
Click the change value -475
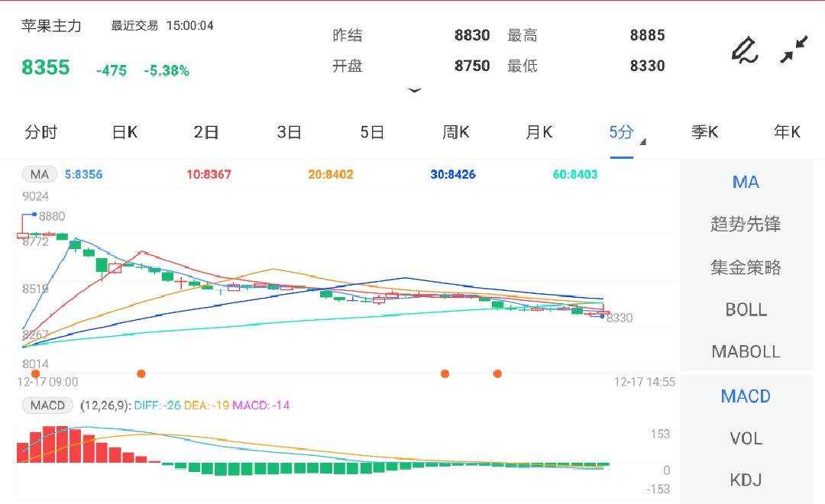(112, 70)
